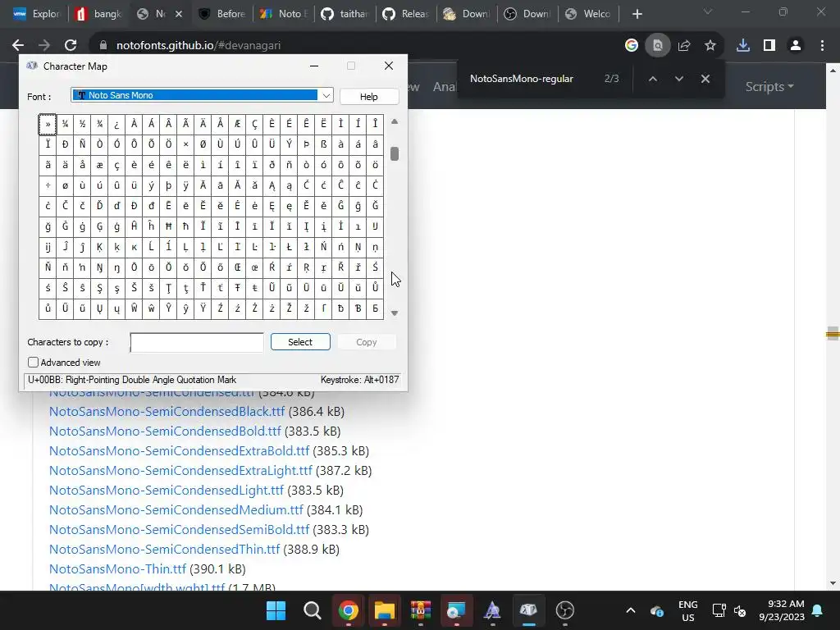This screenshot has width=840, height=630.
Task: Select the » character in the grid
Action: tap(48, 125)
